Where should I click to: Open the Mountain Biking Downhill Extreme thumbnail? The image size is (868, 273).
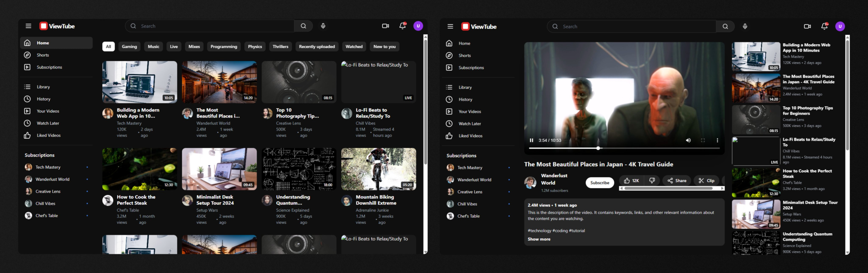click(378, 169)
